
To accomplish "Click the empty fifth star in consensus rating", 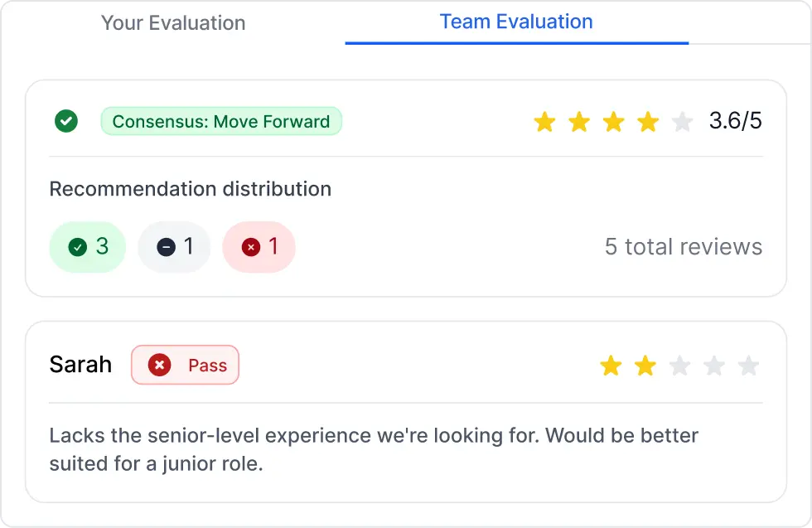I will (x=682, y=123).
